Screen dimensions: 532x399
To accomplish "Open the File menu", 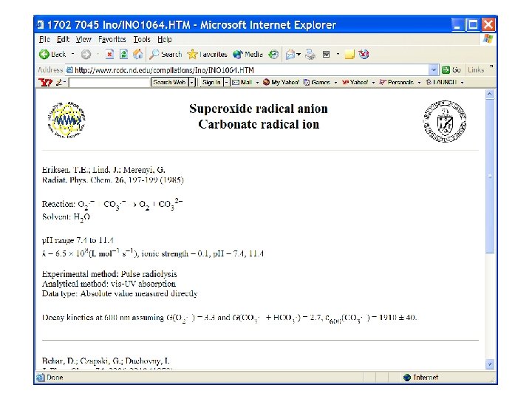I will [44, 39].
